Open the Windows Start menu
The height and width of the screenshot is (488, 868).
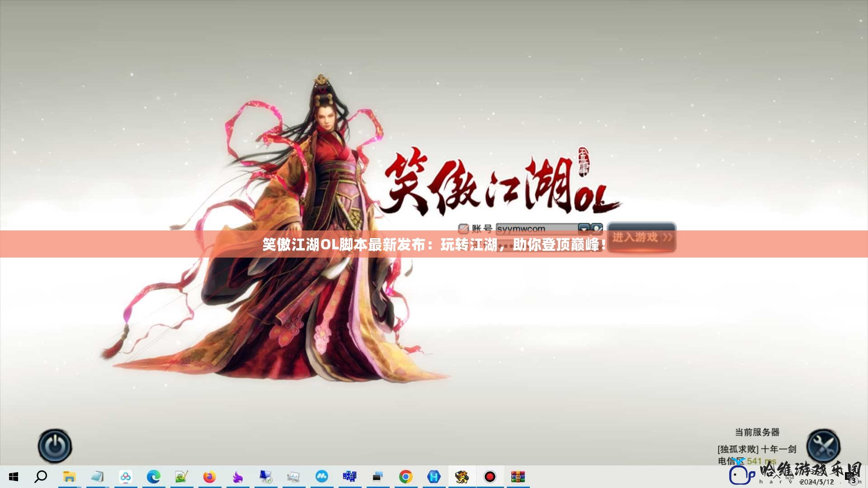click(14, 477)
